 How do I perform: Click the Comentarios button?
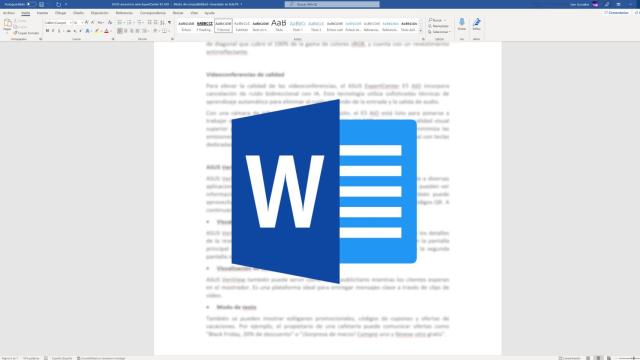tap(617, 13)
